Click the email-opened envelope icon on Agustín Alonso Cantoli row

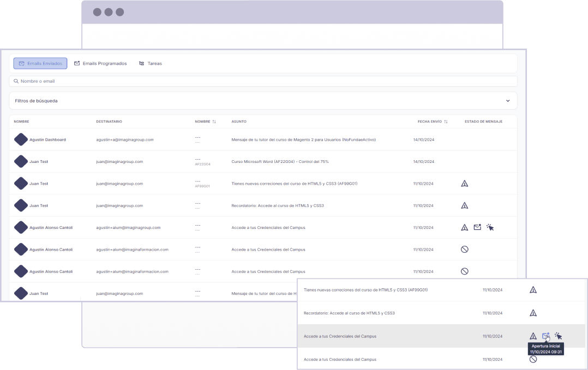point(477,227)
